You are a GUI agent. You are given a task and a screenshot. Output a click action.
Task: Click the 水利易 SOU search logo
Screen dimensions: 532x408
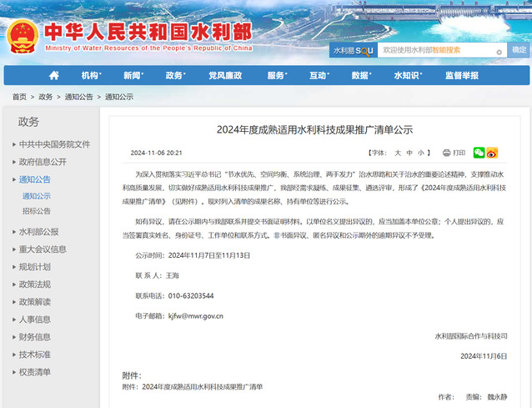(353, 51)
